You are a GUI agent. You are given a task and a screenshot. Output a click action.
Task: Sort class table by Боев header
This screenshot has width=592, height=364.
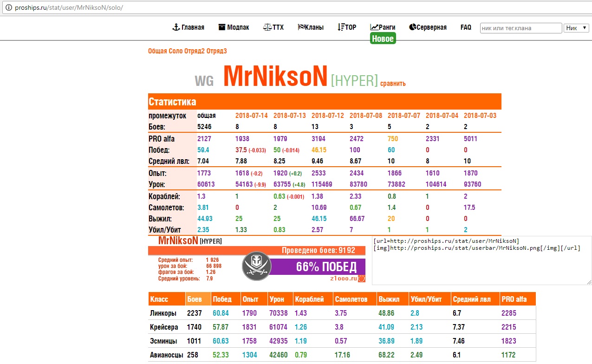(x=198, y=299)
